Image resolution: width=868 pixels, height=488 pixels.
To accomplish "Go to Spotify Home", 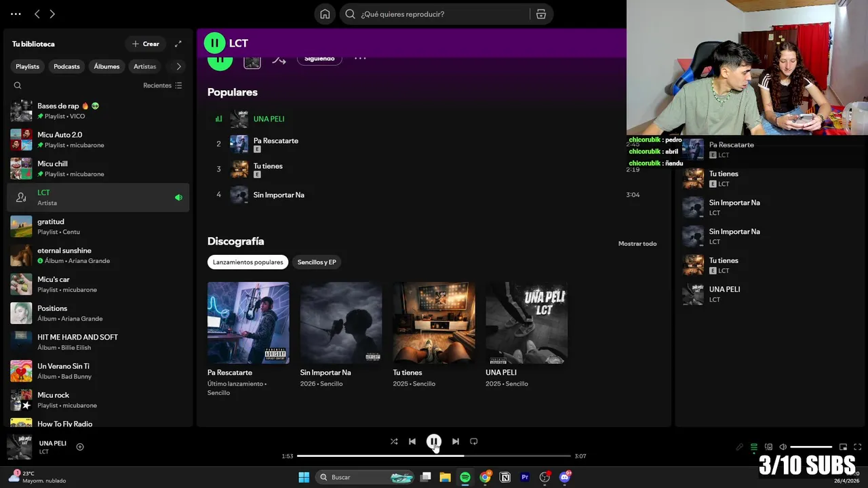I will (325, 14).
